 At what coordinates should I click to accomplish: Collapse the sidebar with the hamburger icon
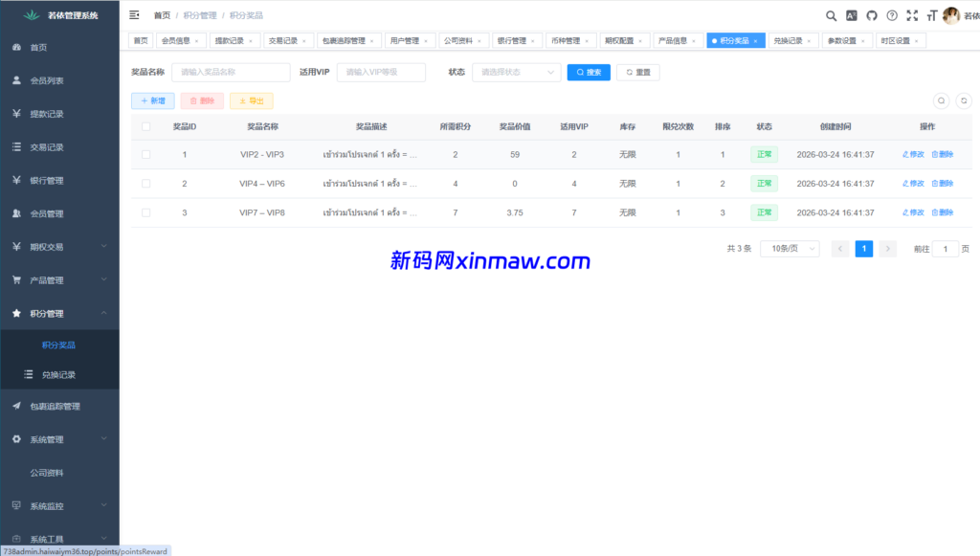point(134,15)
